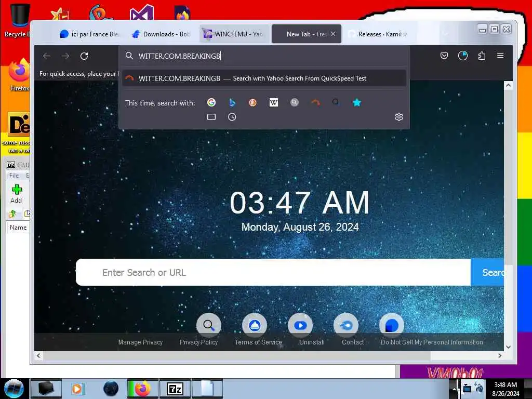Search this time with Wikipedia icon

coord(273,102)
